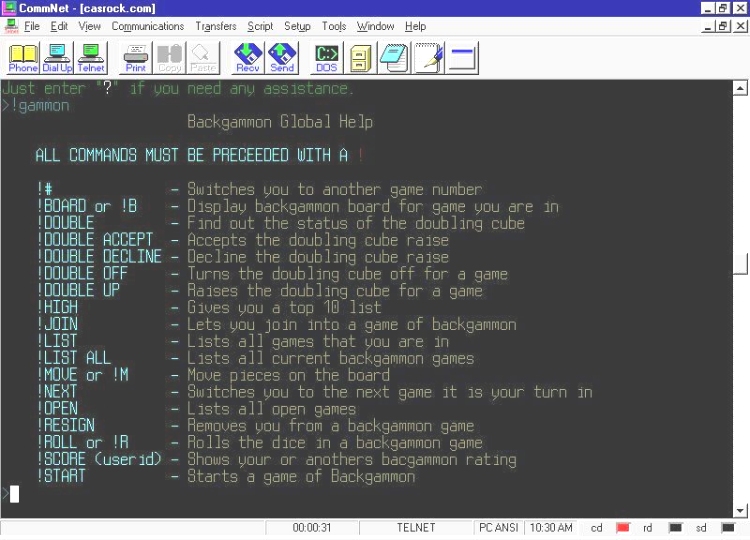Open the Edit menu
The width and height of the screenshot is (750, 540).
pyautogui.click(x=59, y=26)
